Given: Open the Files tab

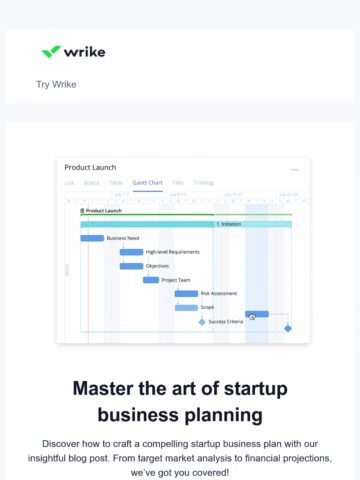Looking at the screenshot, I should [178, 183].
